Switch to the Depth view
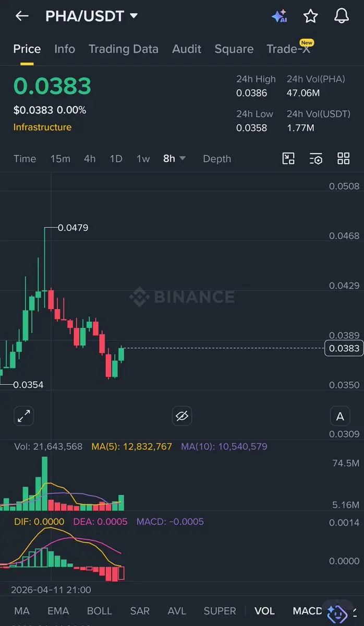 click(x=217, y=159)
